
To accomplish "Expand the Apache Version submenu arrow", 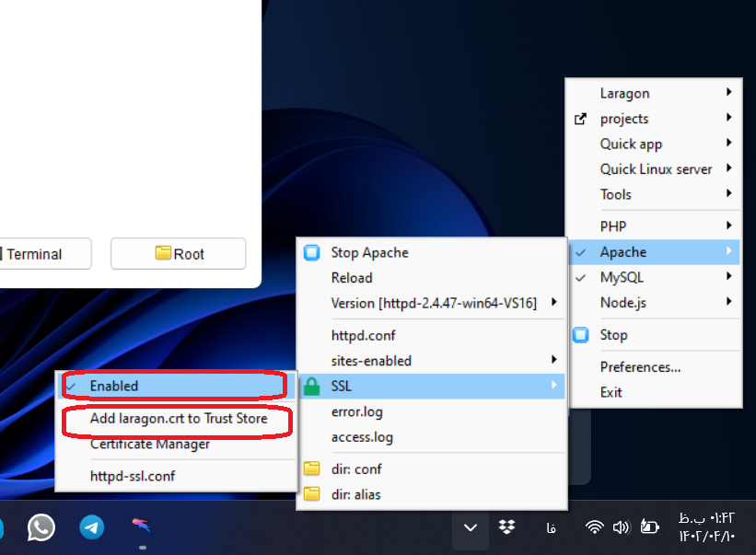I will [x=554, y=302].
